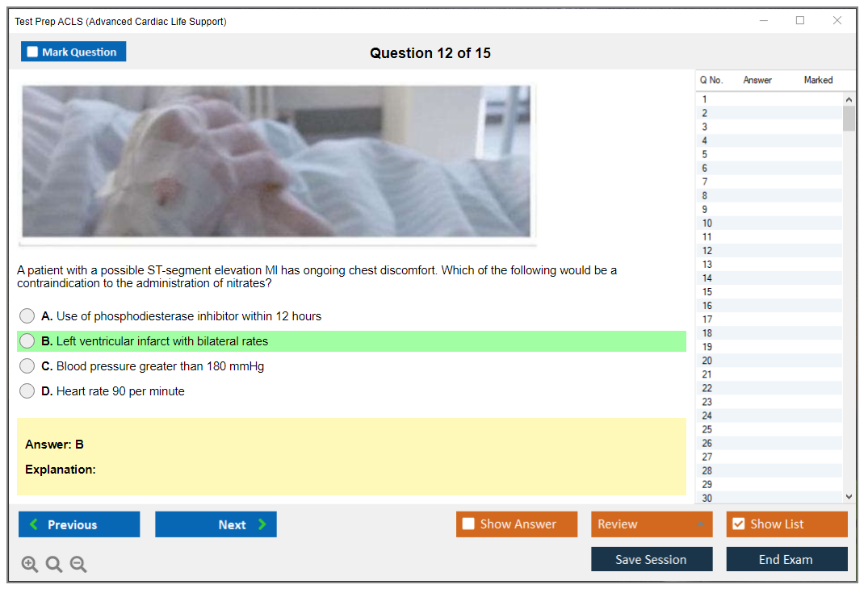Jump to question 12 in list
The image size is (868, 593).
pos(707,251)
